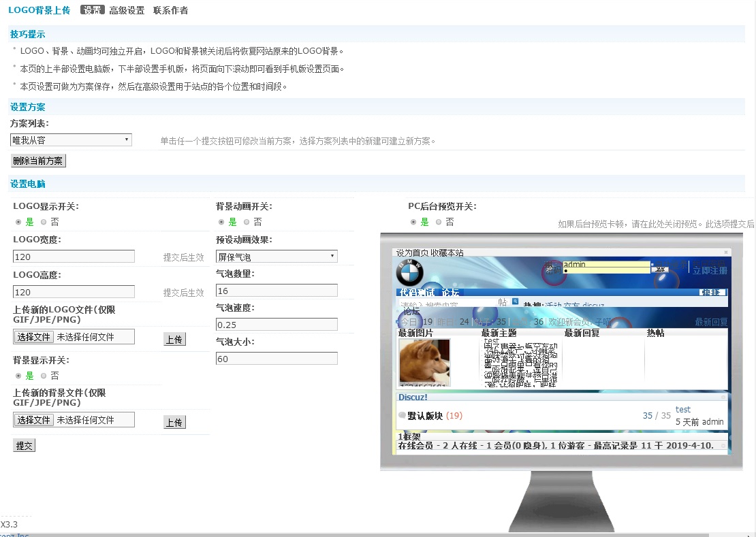756x537 pixels.
Task: Click 上传 button for LOGO file
Action: 174,339
